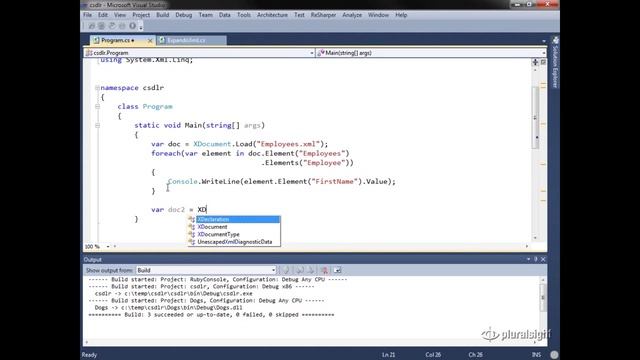Collapse the namespace csdlr region

(97, 88)
